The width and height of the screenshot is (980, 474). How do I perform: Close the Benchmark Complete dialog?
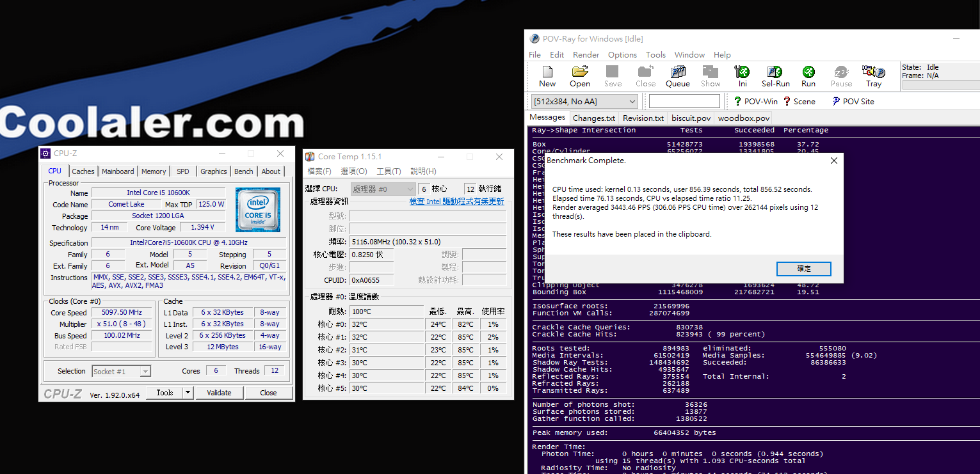(x=833, y=161)
